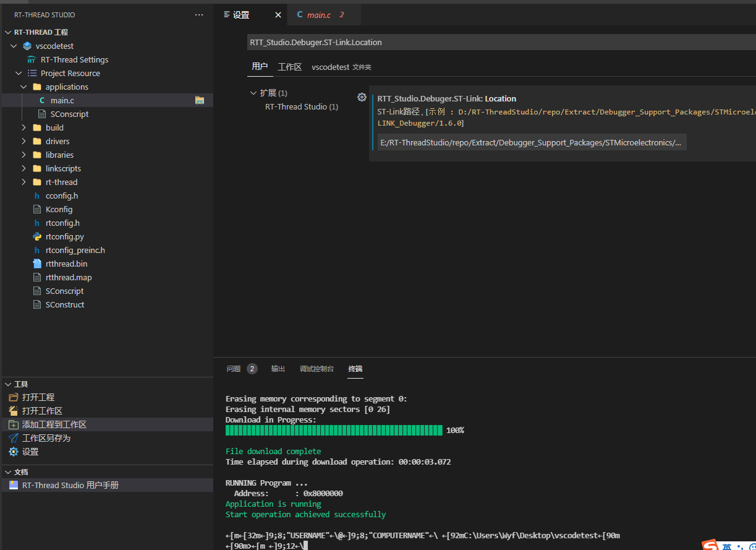This screenshot has width=756, height=550.
Task: Collapse the 扩展 (1) tree node
Action: 253,92
